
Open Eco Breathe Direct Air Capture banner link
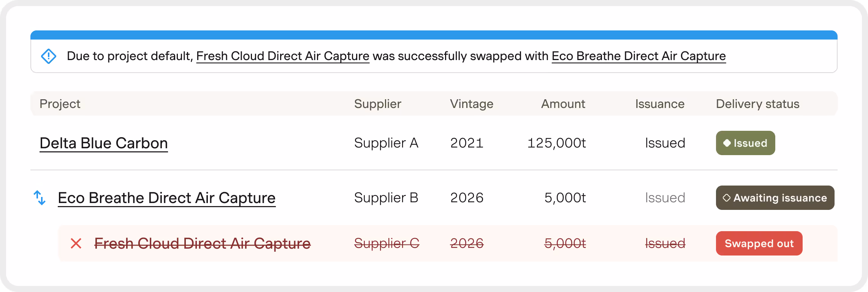638,56
